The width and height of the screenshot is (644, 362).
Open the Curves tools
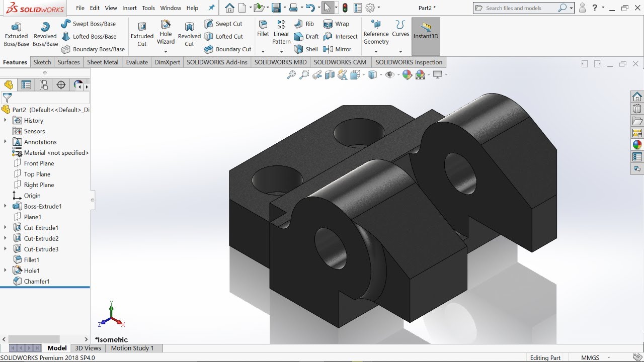[400, 29]
